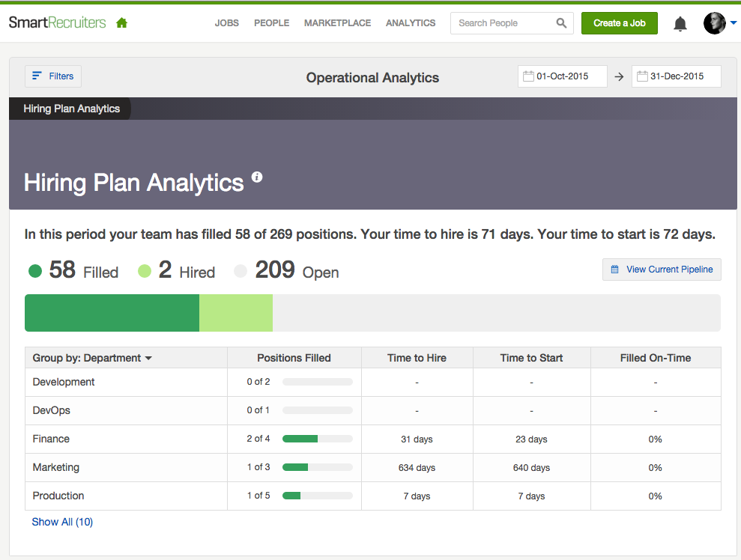Image resolution: width=741 pixels, height=560 pixels.
Task: Click the Create a Job button
Action: tap(619, 23)
